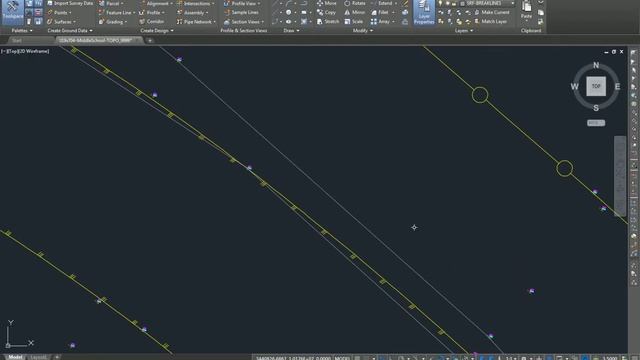This screenshot has width=640, height=360.
Task: Select the Array tool
Action: coord(380,22)
